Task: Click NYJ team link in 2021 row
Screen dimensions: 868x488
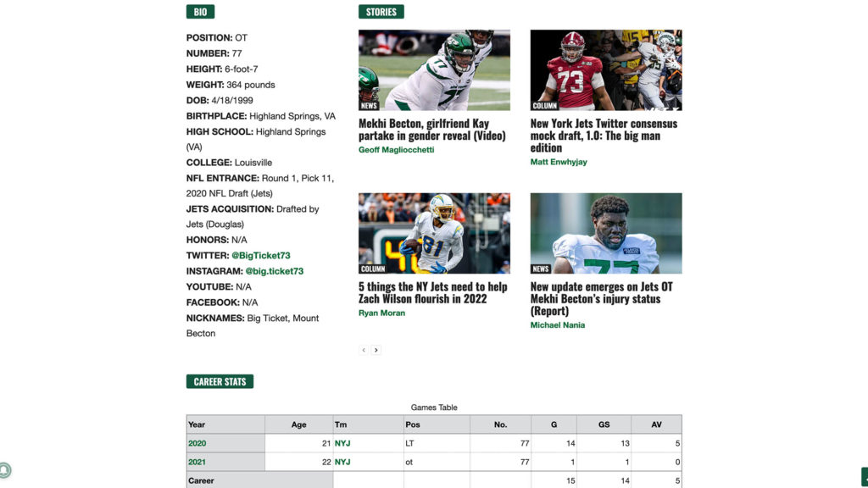Action: 342,462
